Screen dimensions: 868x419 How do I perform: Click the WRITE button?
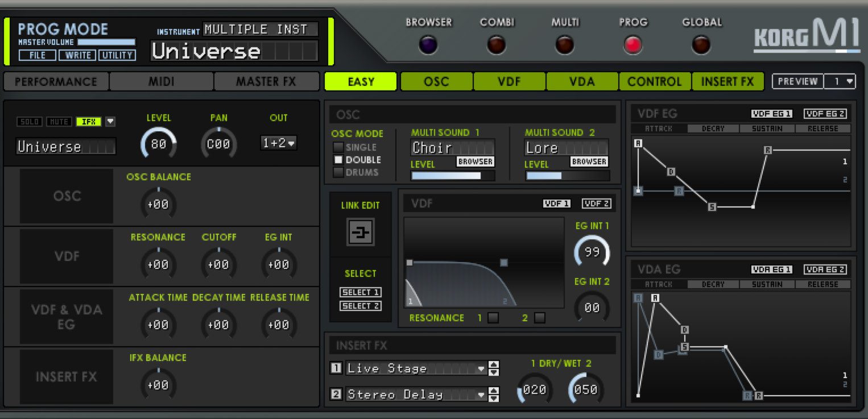77,55
